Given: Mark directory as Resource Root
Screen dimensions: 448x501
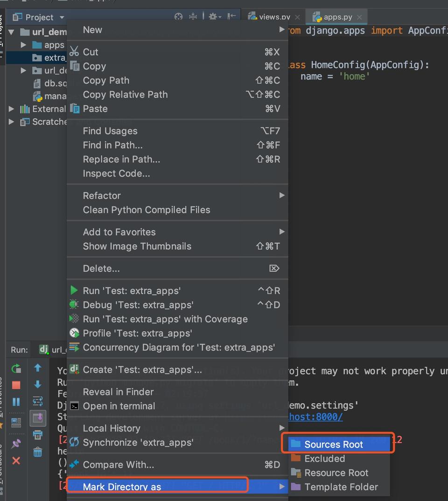Looking at the screenshot, I should tap(339, 473).
